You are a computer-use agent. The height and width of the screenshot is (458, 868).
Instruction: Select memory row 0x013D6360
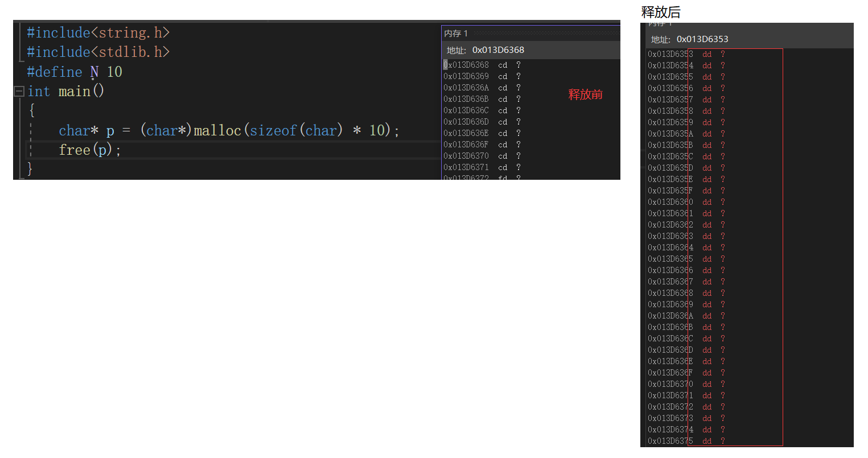pos(686,202)
